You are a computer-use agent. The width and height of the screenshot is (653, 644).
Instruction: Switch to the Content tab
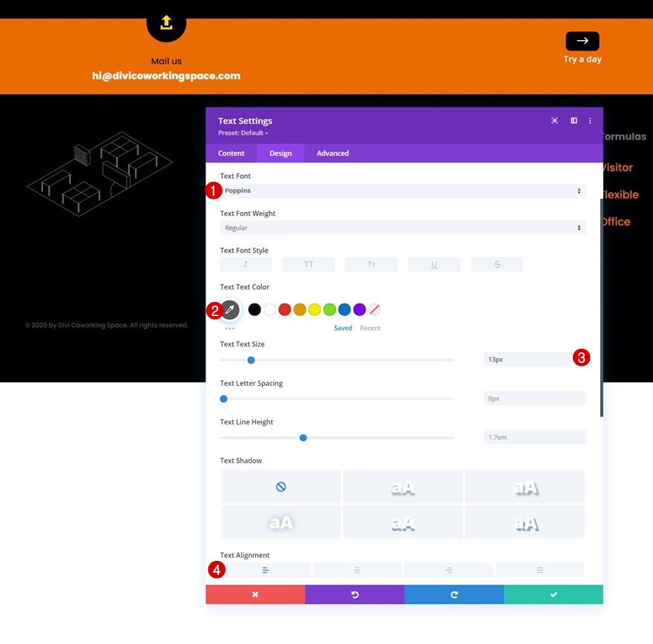231,153
